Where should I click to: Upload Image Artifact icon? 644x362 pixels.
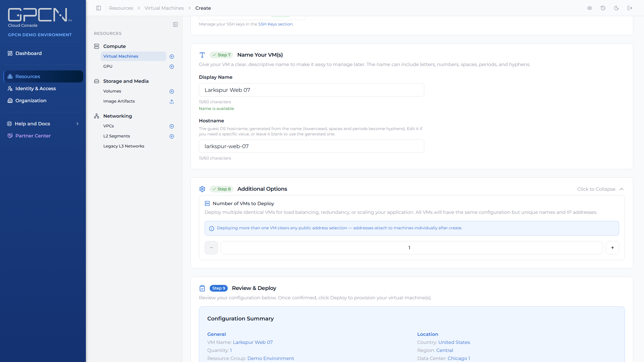click(x=172, y=102)
